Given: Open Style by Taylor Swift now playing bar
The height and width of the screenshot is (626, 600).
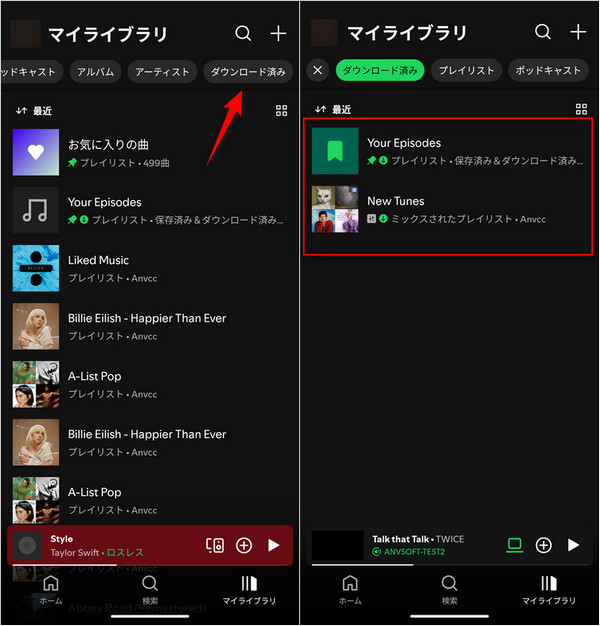Looking at the screenshot, I should [x=150, y=545].
